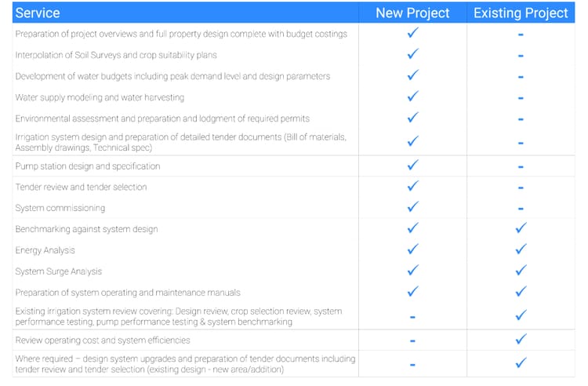Click Preparation of system operating manuals text
Screen dimensions: 588x386
pyautogui.click(x=128, y=293)
